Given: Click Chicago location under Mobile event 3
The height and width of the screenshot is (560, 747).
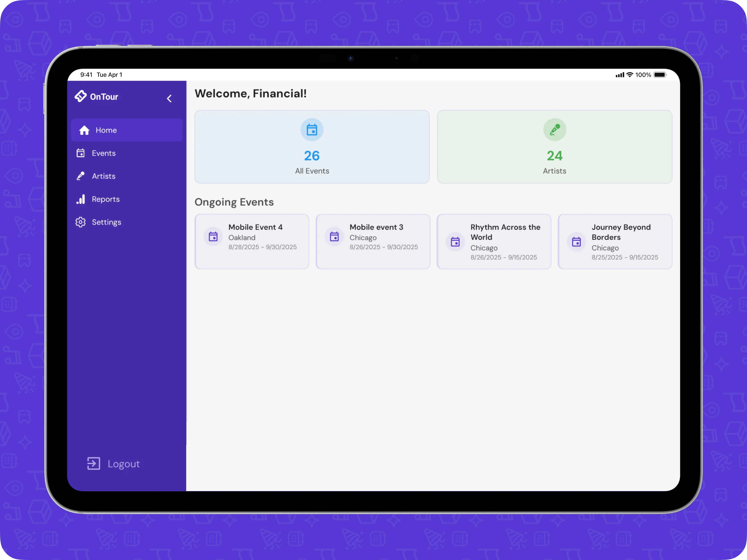Looking at the screenshot, I should [x=363, y=238].
